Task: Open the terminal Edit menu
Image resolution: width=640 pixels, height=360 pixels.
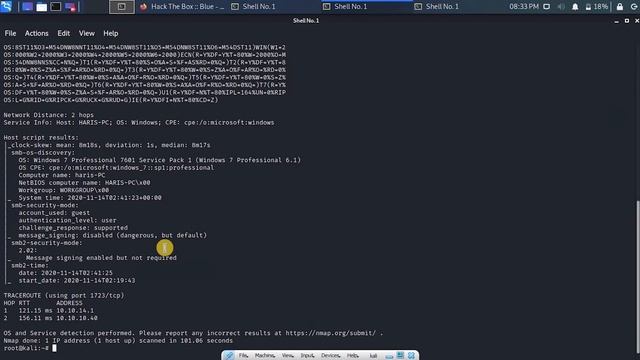Action: pos(63,33)
